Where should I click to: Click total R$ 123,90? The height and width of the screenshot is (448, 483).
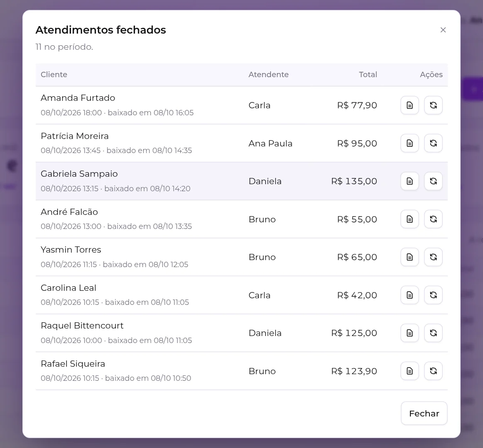pyautogui.click(x=354, y=371)
